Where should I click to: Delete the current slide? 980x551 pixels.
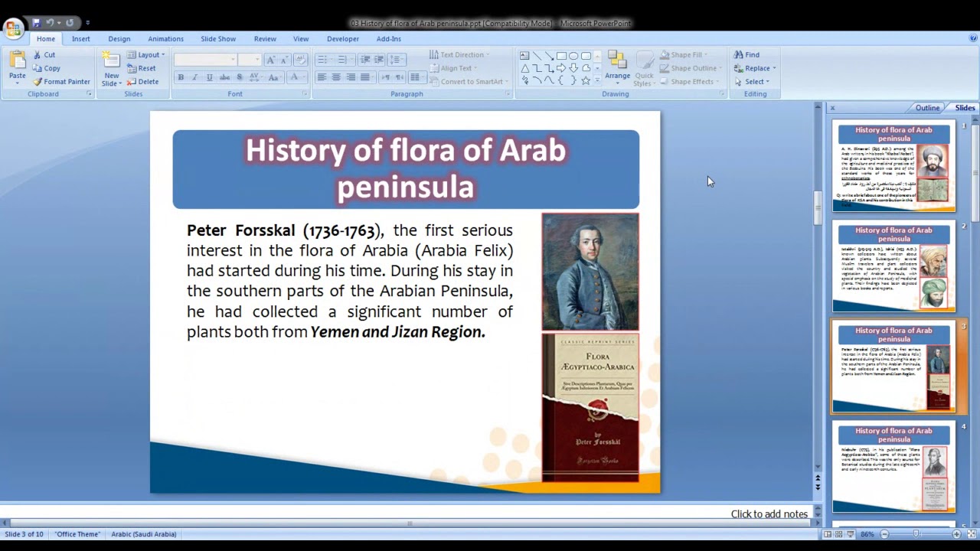point(143,82)
